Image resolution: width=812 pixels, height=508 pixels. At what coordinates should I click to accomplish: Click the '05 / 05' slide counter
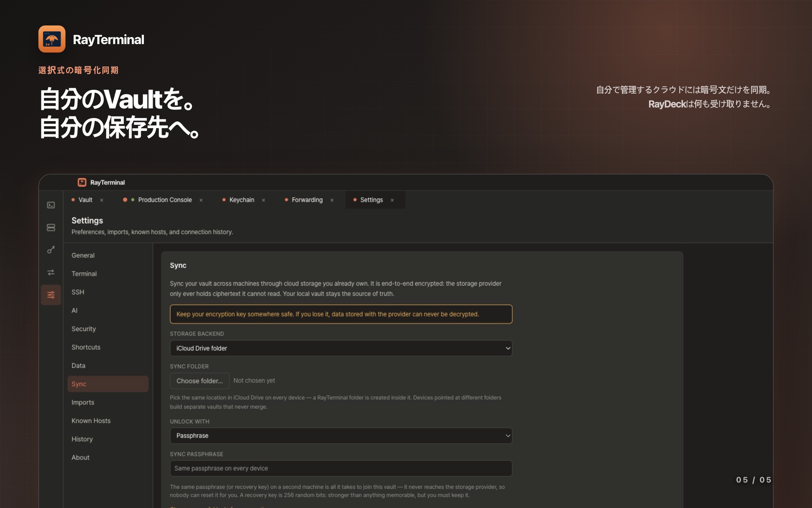(754, 480)
